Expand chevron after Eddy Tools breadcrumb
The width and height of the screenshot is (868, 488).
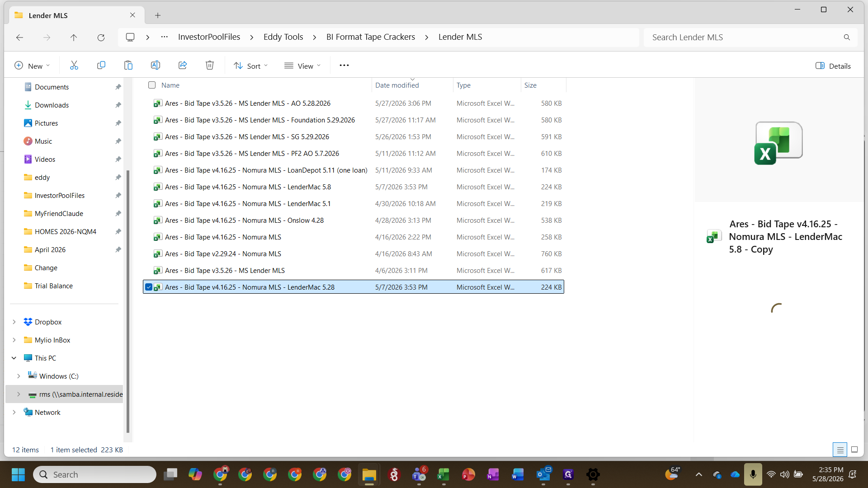tap(315, 38)
